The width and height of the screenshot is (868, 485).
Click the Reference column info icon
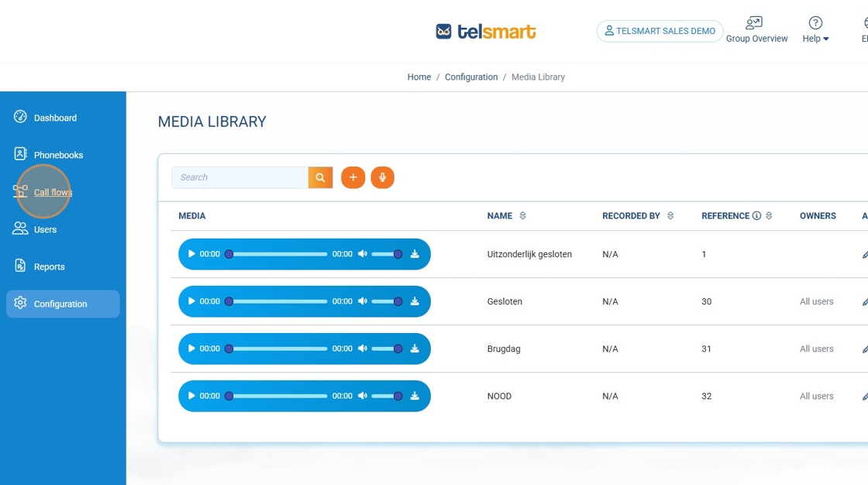756,216
